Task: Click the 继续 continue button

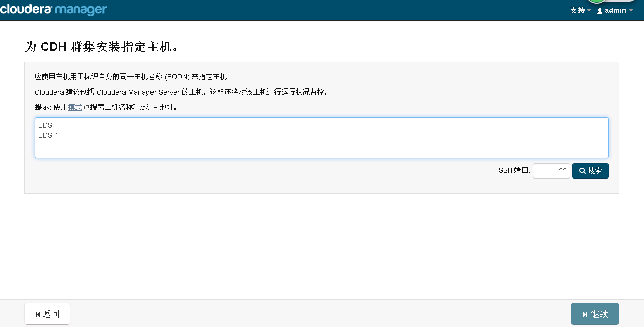Action: 595,314
